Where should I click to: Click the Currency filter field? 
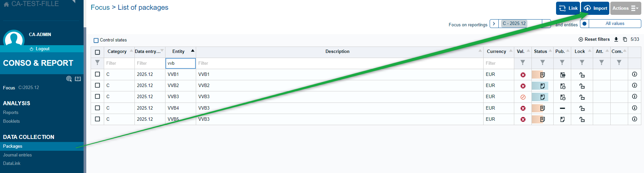coord(499,63)
